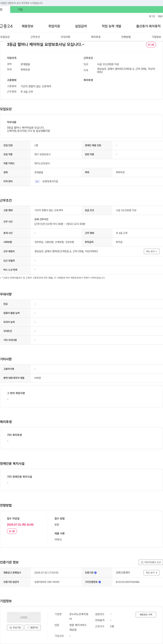Screen dimensions: 163x644
Task: Click the 열람차단 button
Action: (x=33, y=628)
